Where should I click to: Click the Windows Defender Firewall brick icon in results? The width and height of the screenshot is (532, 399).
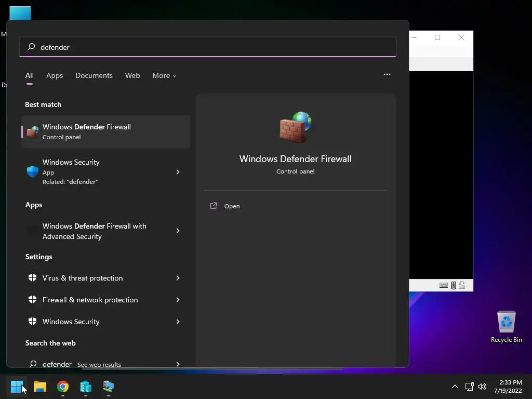(33, 131)
